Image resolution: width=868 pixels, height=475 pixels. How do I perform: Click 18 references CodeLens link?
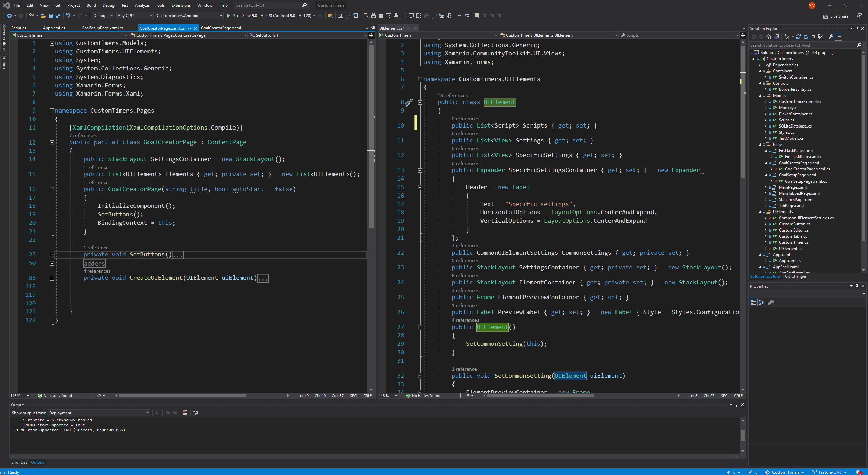click(x=452, y=95)
